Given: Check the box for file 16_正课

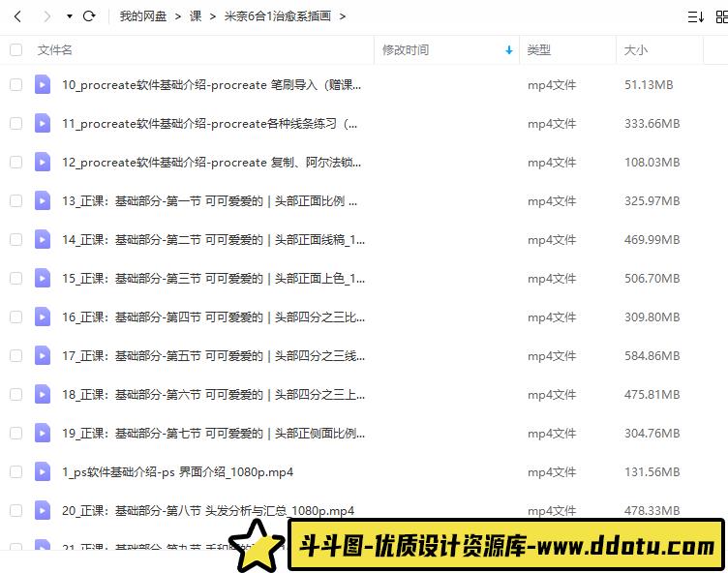Looking at the screenshot, I should 15,317.
